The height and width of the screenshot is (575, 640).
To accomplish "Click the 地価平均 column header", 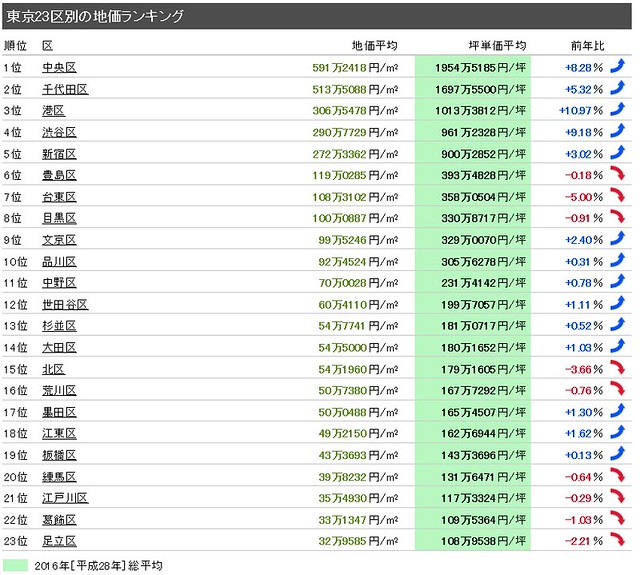I will click(375, 46).
